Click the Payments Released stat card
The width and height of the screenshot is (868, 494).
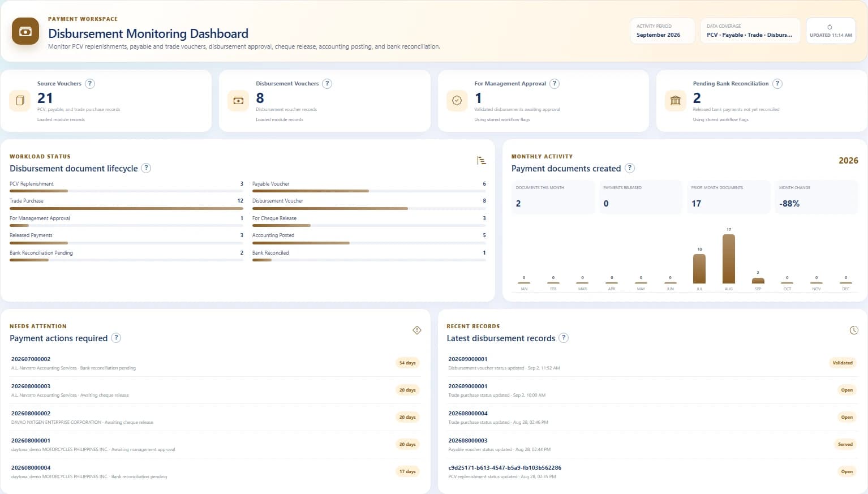click(x=641, y=197)
